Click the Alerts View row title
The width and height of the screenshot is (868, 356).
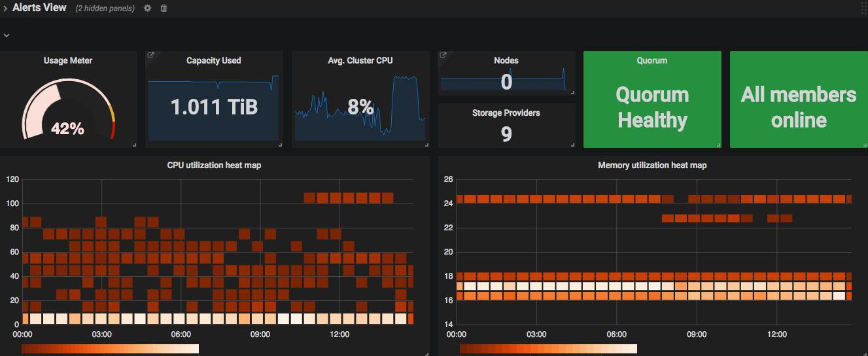click(39, 8)
